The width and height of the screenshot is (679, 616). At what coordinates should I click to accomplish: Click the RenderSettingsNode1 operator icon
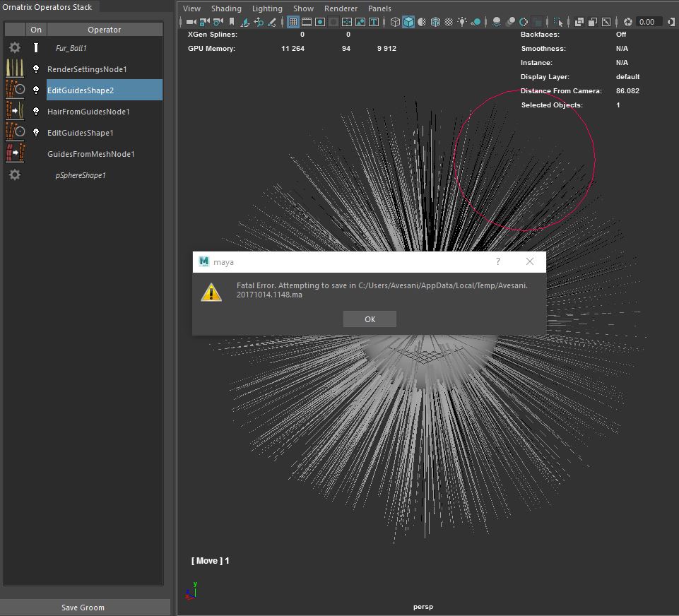(x=15, y=69)
